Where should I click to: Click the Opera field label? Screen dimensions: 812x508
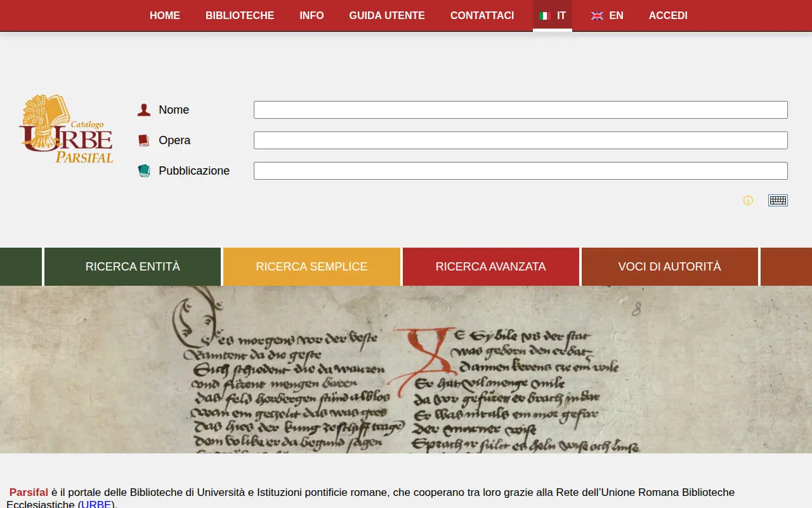pos(174,140)
